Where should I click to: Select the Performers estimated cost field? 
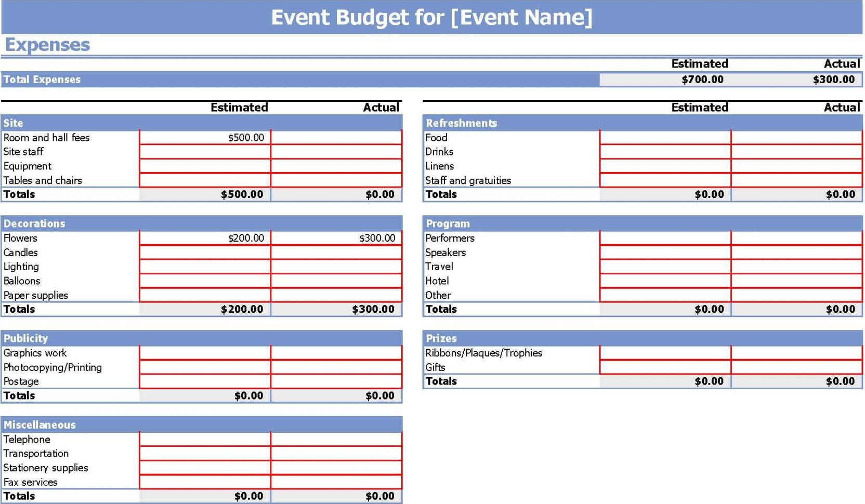665,238
